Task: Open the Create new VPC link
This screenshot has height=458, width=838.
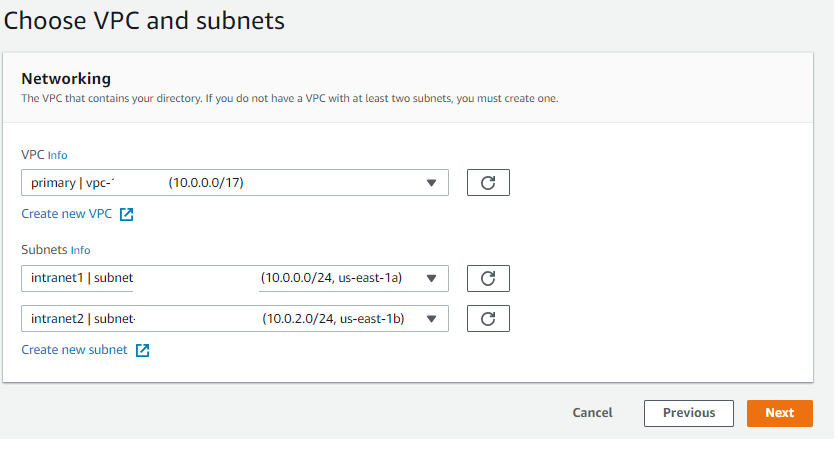Action: point(66,214)
